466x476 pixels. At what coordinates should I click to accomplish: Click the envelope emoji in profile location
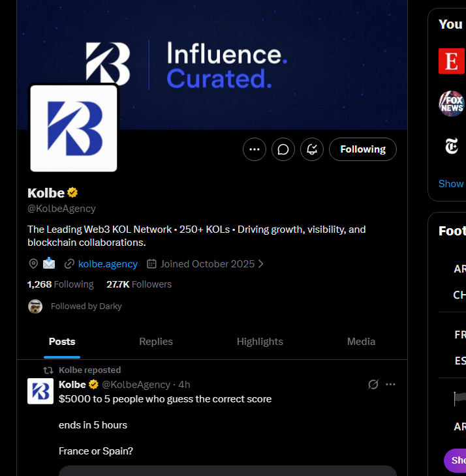point(49,263)
